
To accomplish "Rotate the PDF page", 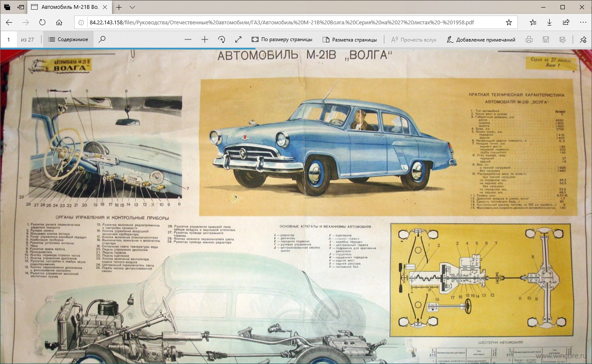I will [x=222, y=39].
